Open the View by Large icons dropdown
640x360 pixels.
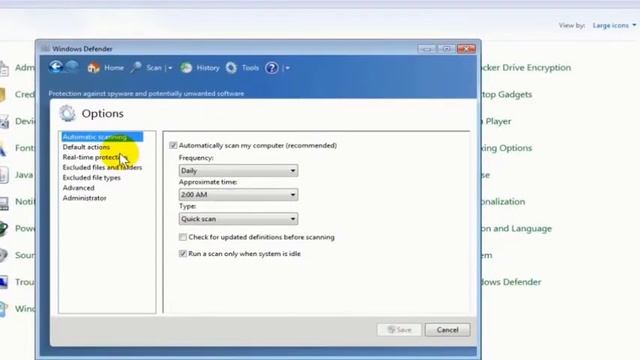[x=614, y=25]
